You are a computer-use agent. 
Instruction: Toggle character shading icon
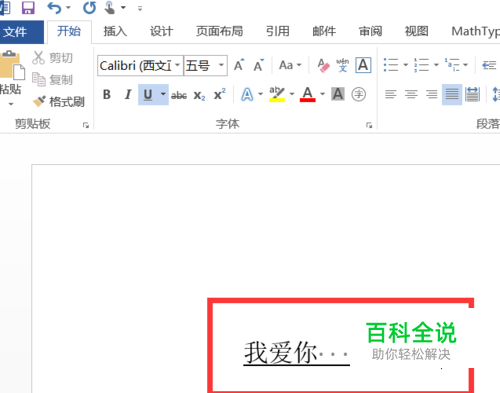[338, 94]
